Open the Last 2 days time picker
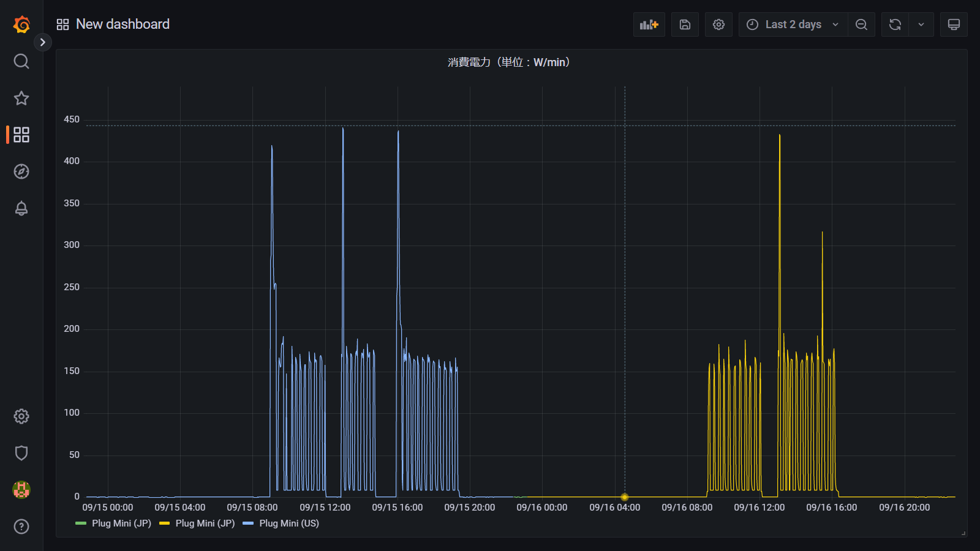Screen dimensions: 980x551 (793, 24)
